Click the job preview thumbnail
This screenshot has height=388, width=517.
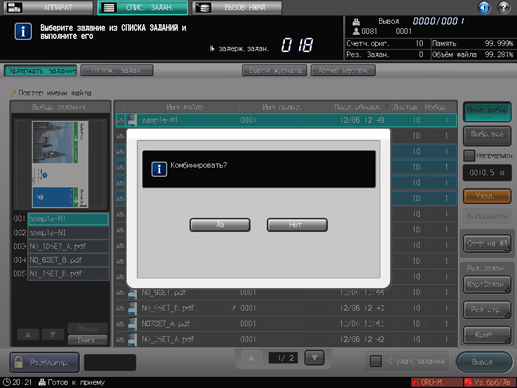pyautogui.click(x=60, y=164)
